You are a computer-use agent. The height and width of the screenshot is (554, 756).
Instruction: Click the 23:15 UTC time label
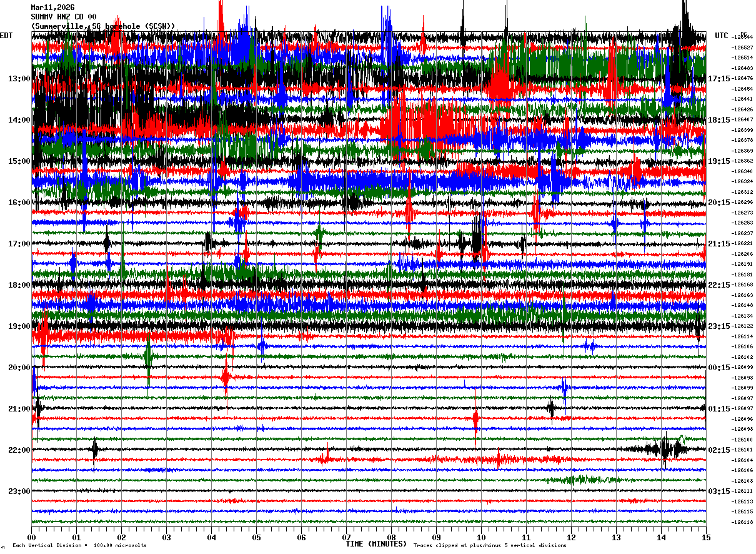tap(719, 326)
